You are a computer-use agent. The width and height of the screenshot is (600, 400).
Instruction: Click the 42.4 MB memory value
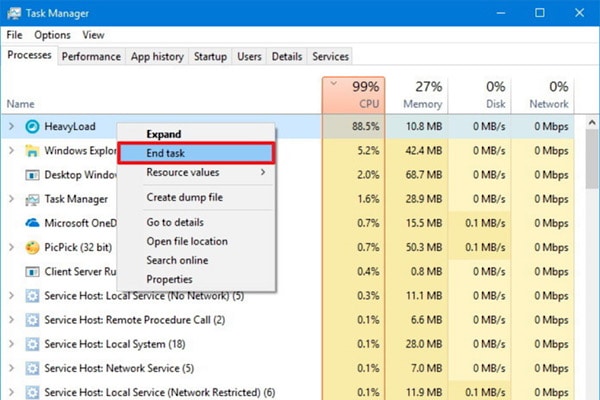click(424, 151)
